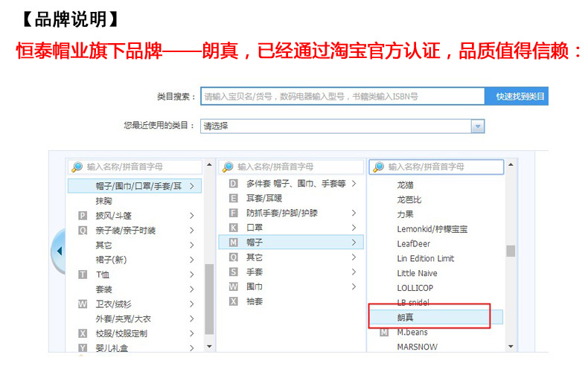Select 亲子装/亲子时装 category

[125, 230]
